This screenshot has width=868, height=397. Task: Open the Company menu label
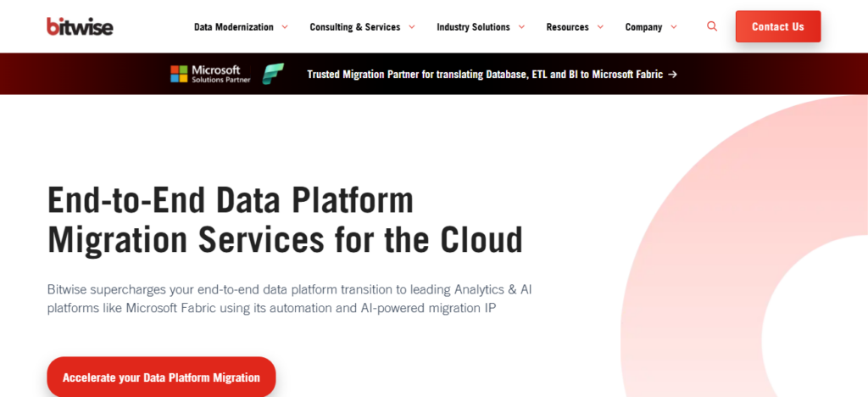point(643,27)
